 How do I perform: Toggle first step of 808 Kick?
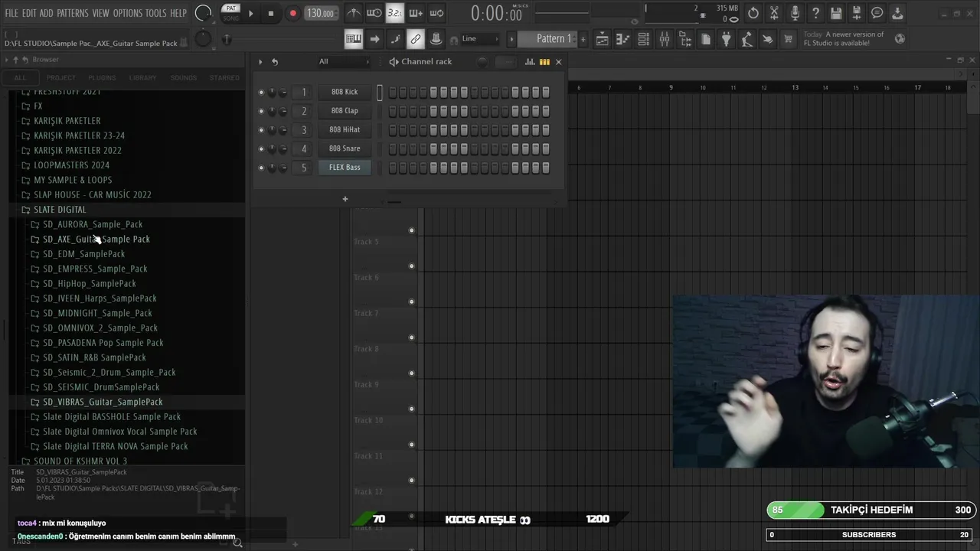[x=393, y=92]
